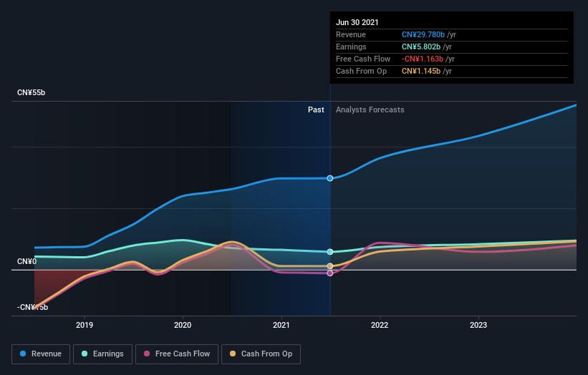
Task: Click the blue Revenue legend dot
Action: [23, 354]
